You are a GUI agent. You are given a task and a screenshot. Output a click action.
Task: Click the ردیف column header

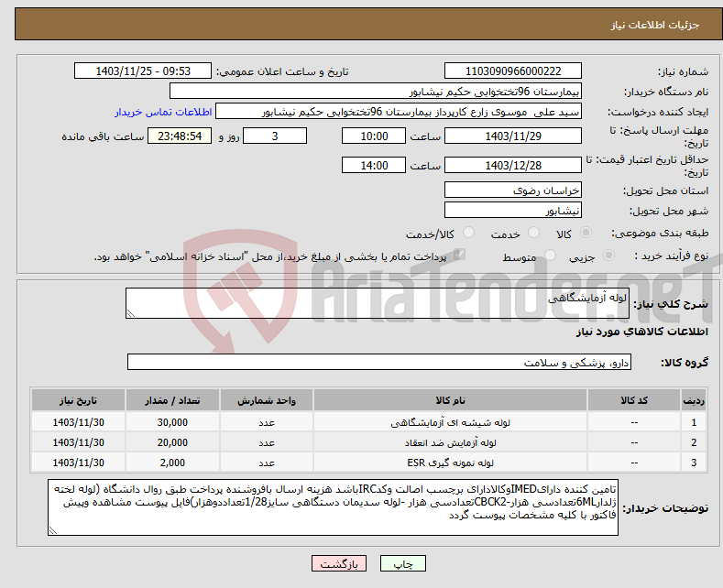pyautogui.click(x=694, y=400)
